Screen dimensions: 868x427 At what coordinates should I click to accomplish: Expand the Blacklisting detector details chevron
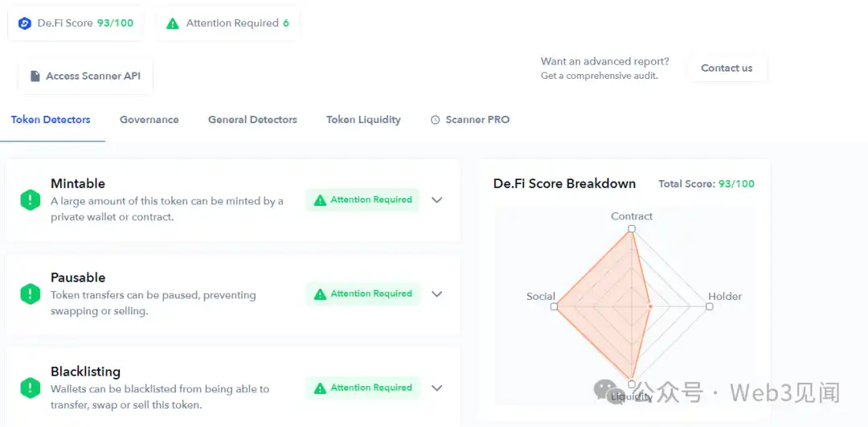pos(437,388)
